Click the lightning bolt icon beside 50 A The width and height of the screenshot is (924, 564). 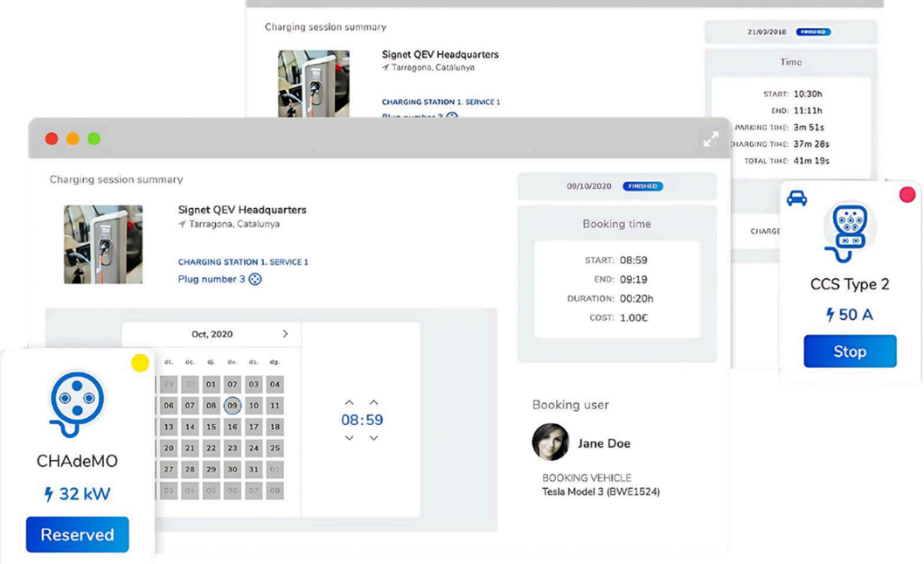pyautogui.click(x=830, y=315)
